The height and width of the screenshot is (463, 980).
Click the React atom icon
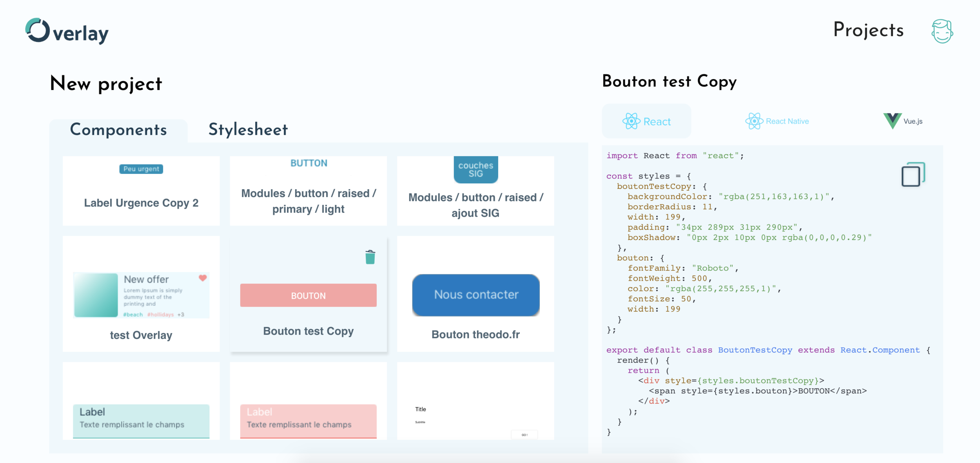pos(631,121)
